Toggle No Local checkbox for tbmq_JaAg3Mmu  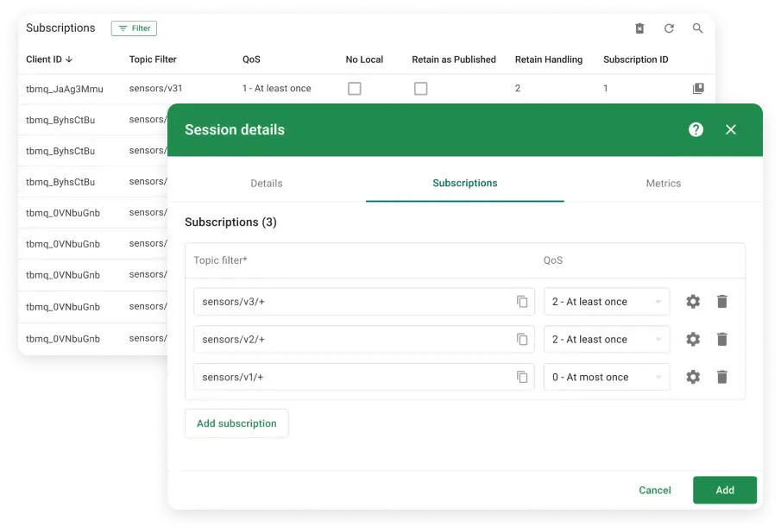coord(354,89)
